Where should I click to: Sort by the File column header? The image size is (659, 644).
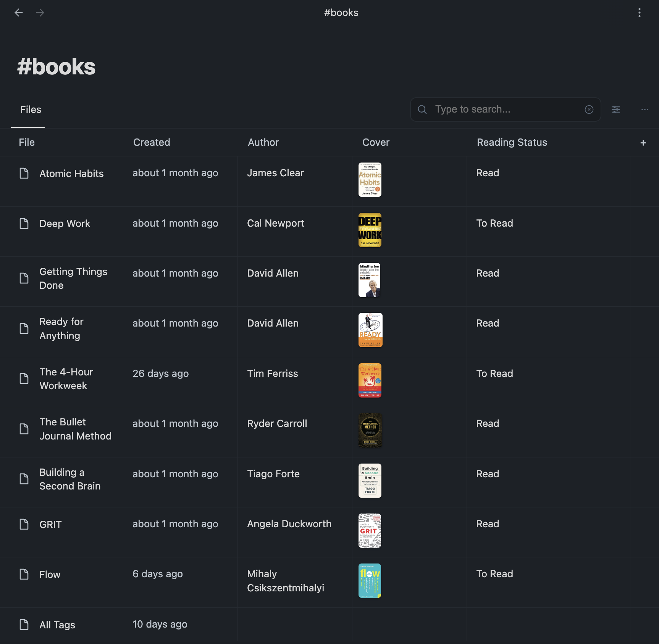point(27,142)
